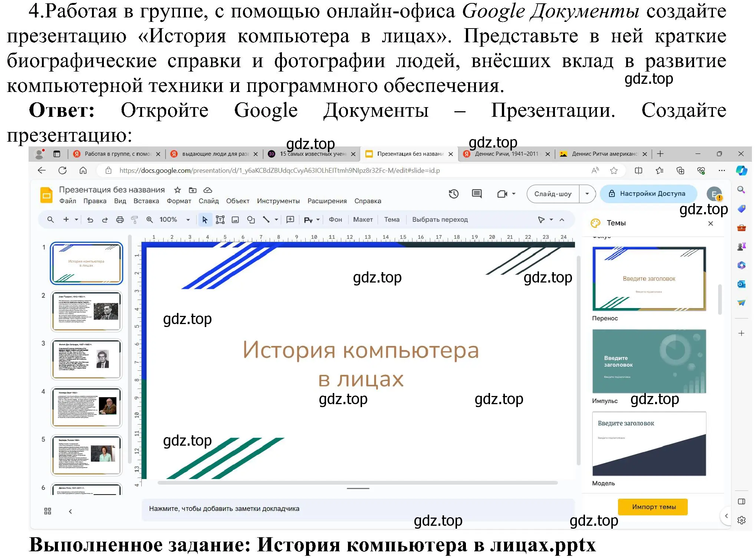This screenshot has width=756, height=558.
Task: Click the insert image icon
Action: click(x=235, y=220)
